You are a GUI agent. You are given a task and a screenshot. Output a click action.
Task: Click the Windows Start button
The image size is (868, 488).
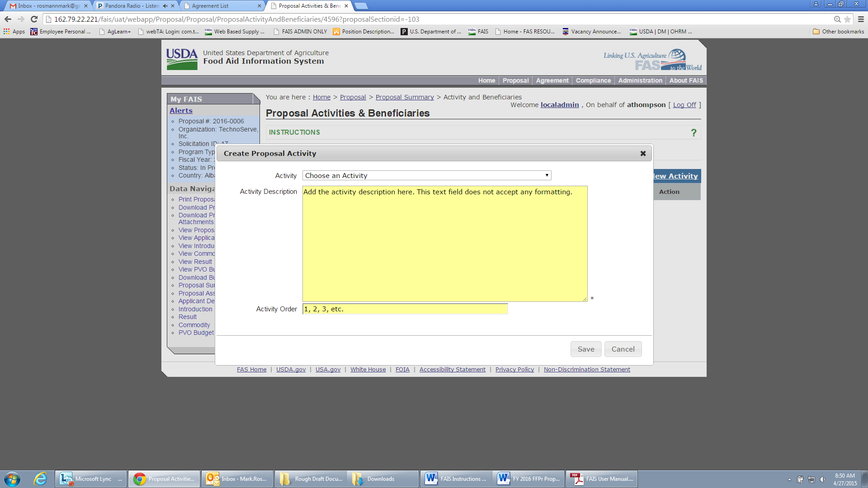(x=12, y=479)
